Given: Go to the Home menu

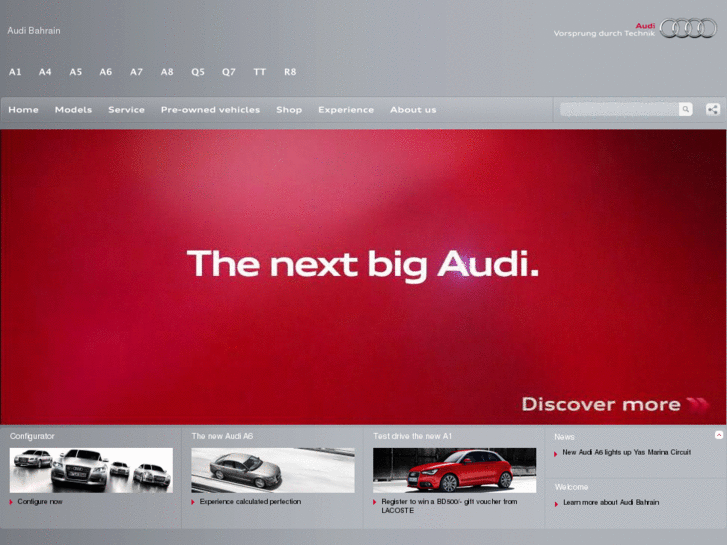Looking at the screenshot, I should [24, 110].
